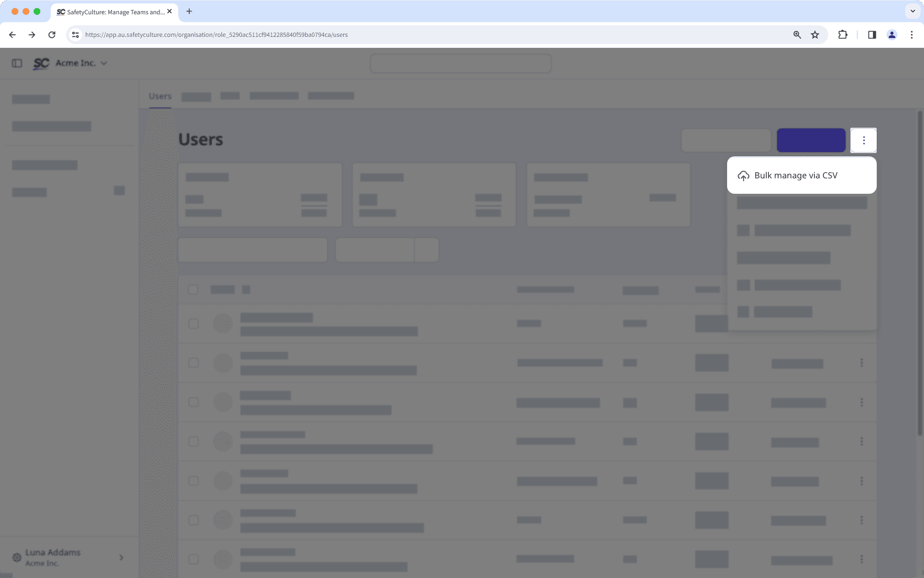The image size is (924, 578).
Task: Check the checkbox on the first user row
Action: click(x=193, y=324)
